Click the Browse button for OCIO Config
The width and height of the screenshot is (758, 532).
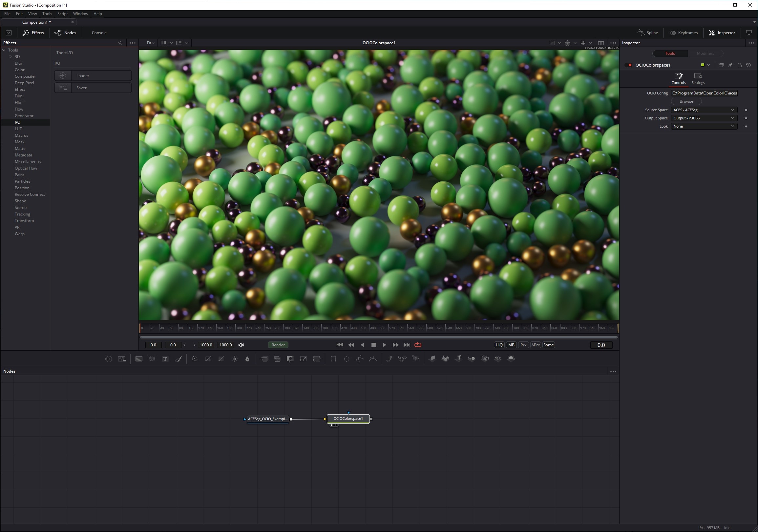pyautogui.click(x=686, y=101)
